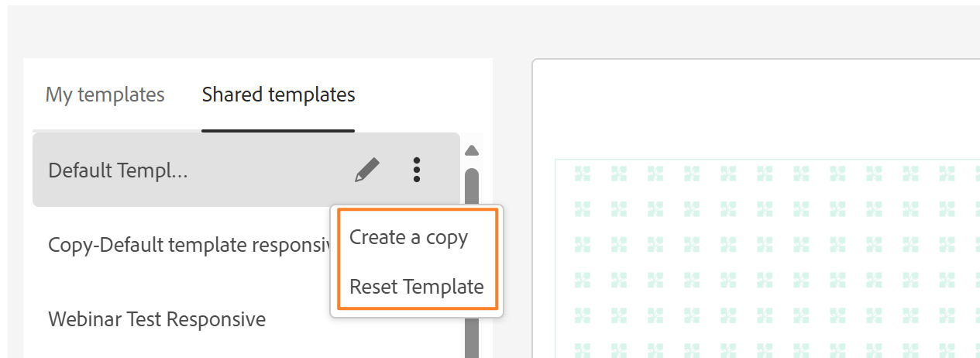Pick the Webinar Test Responsive template

[x=156, y=318]
